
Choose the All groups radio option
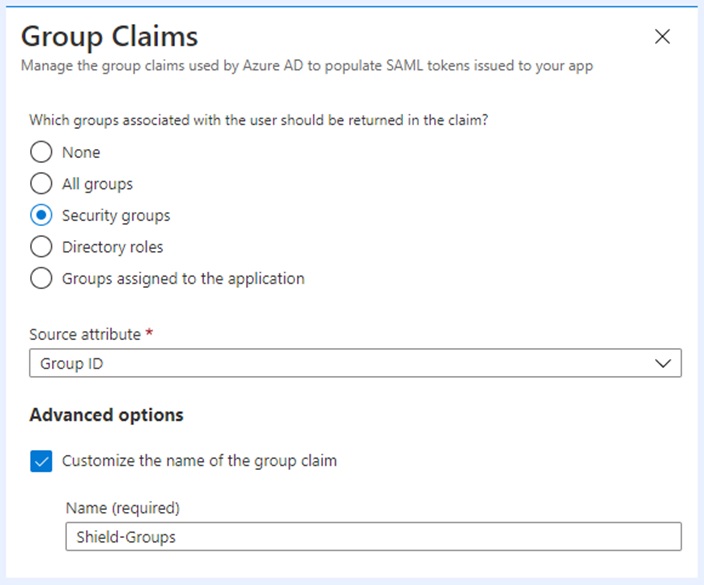(41, 184)
